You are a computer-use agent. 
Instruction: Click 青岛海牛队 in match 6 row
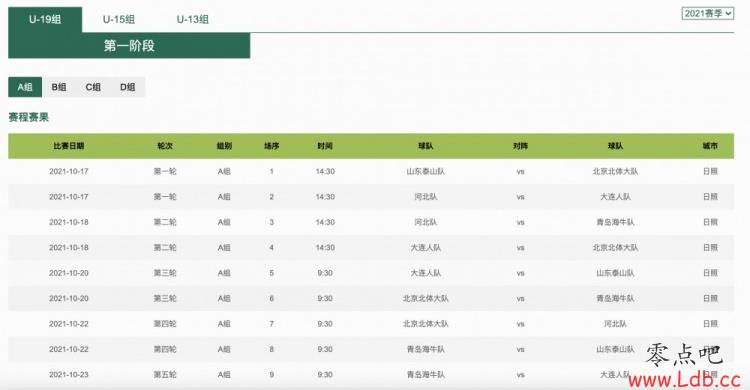[x=615, y=298]
